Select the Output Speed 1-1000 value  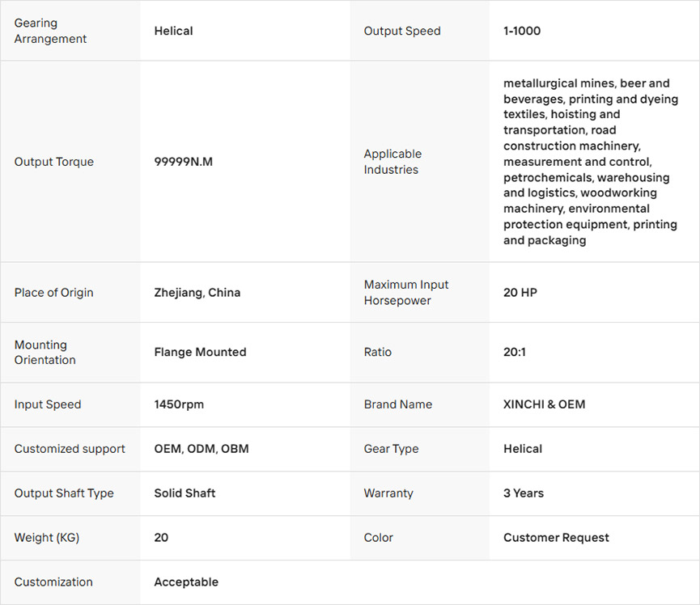522,31
